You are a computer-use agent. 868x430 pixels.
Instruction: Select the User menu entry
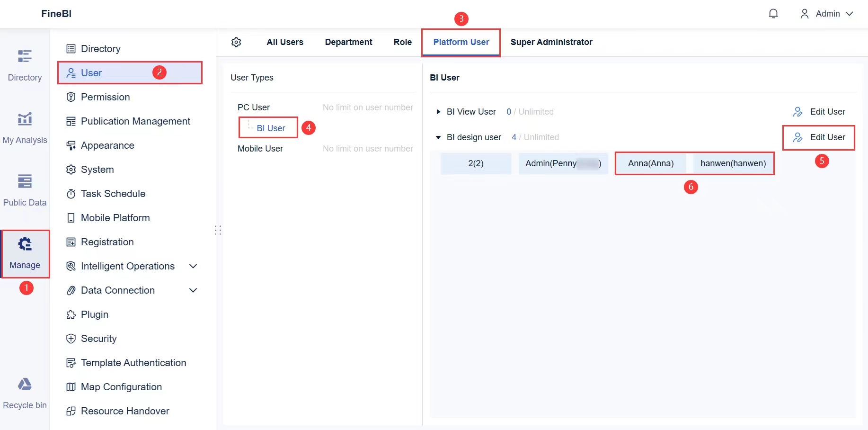click(x=91, y=72)
